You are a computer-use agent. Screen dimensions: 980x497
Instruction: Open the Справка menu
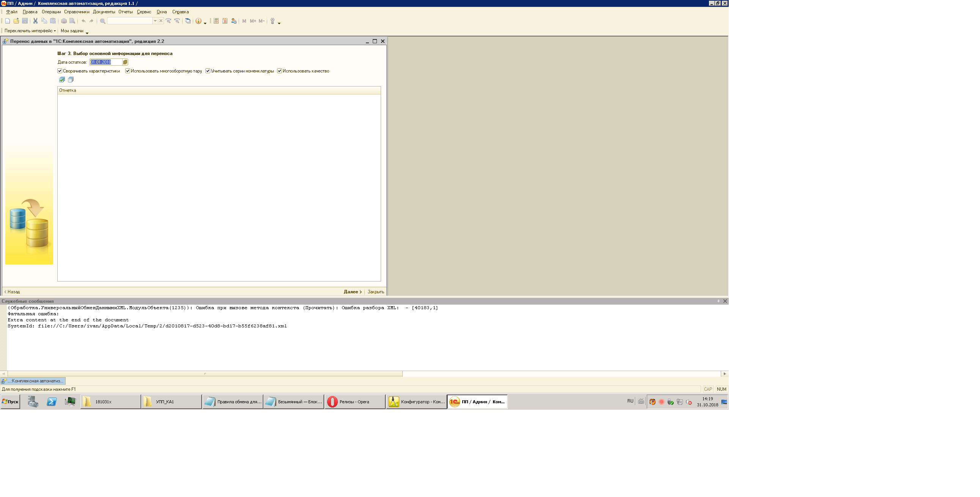tap(180, 12)
